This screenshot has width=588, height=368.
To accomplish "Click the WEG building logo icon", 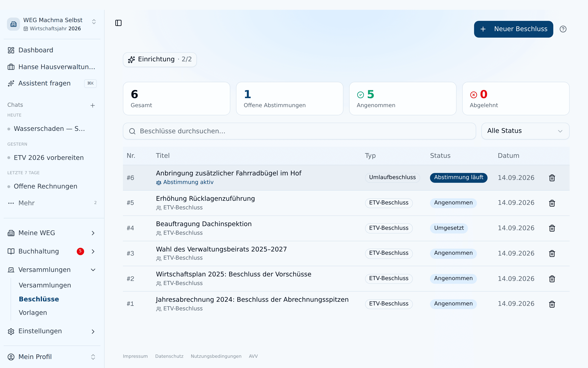I will [x=13, y=24].
